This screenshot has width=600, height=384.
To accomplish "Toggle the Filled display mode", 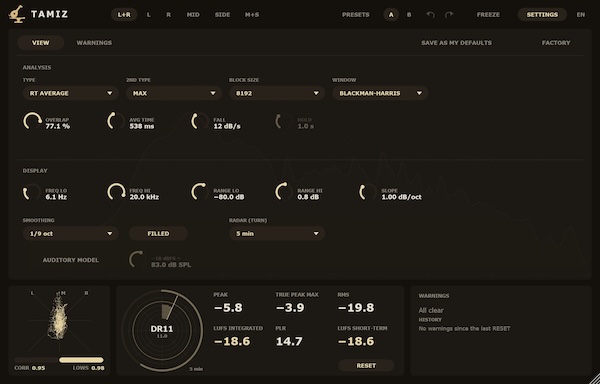I will click(158, 233).
